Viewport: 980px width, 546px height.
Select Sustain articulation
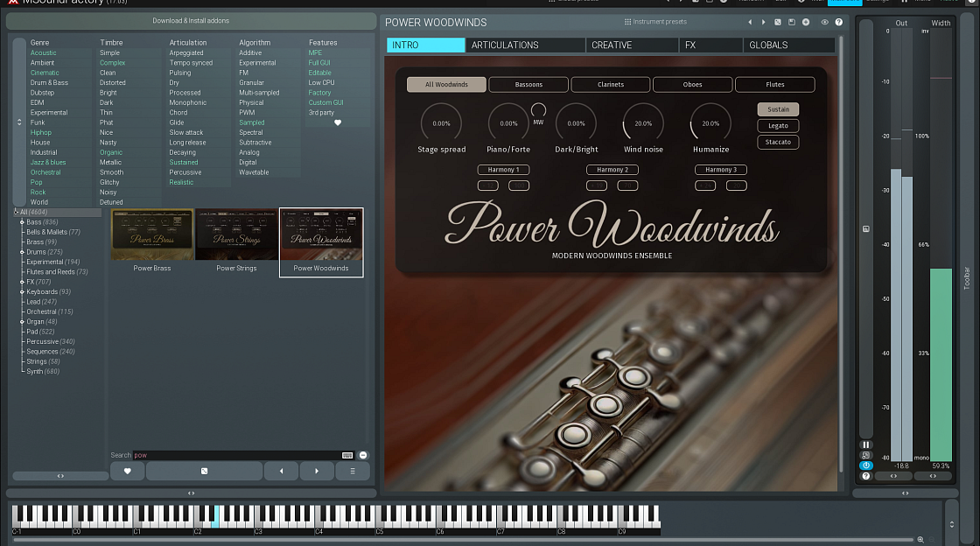click(x=778, y=109)
